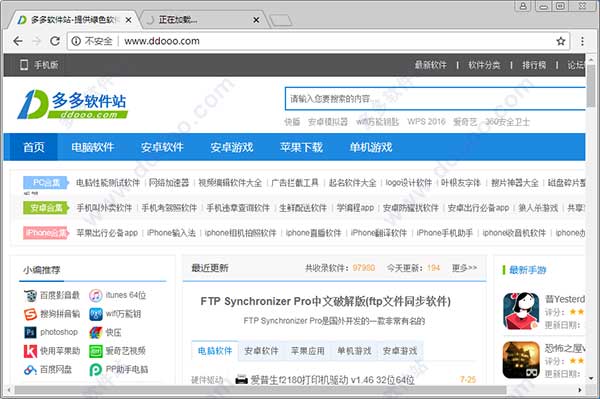600x399 pixels.
Task: Click the vertical scrollbar down arrow
Action: point(591,378)
